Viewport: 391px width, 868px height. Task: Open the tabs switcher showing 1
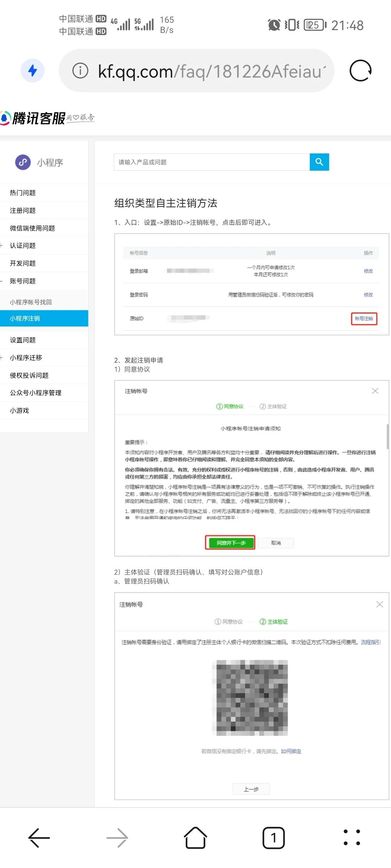[x=274, y=838]
